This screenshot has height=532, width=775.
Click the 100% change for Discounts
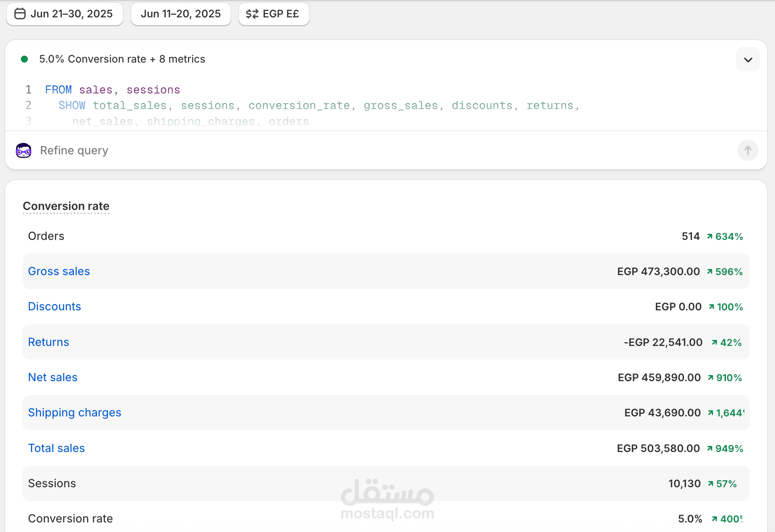[x=726, y=307]
